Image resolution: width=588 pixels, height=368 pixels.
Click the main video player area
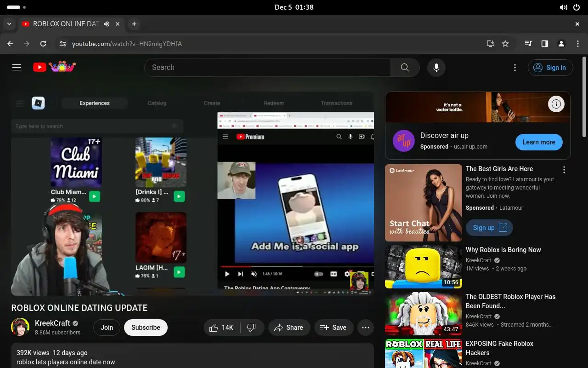pos(192,193)
